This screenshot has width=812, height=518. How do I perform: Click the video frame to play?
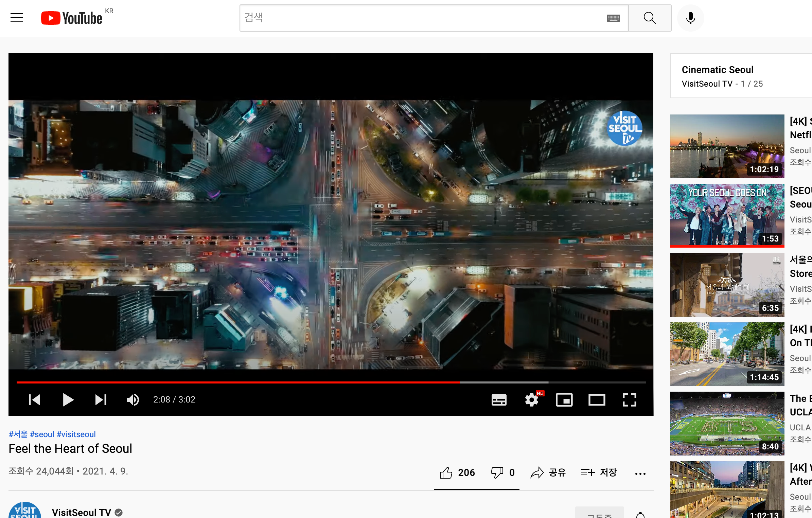point(331,234)
